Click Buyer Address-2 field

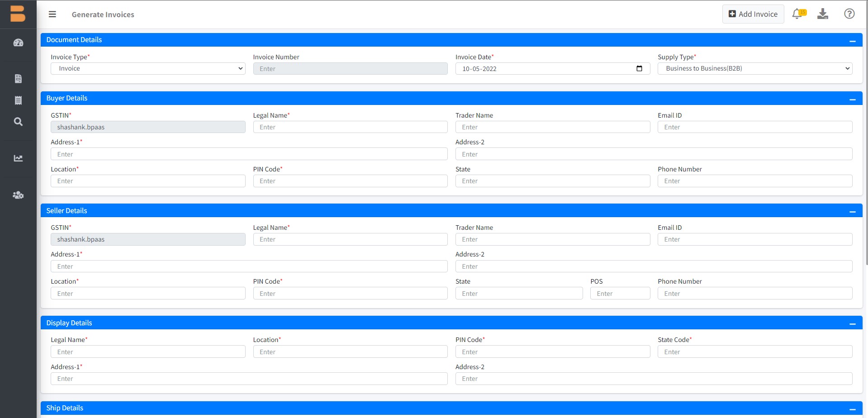(x=654, y=154)
